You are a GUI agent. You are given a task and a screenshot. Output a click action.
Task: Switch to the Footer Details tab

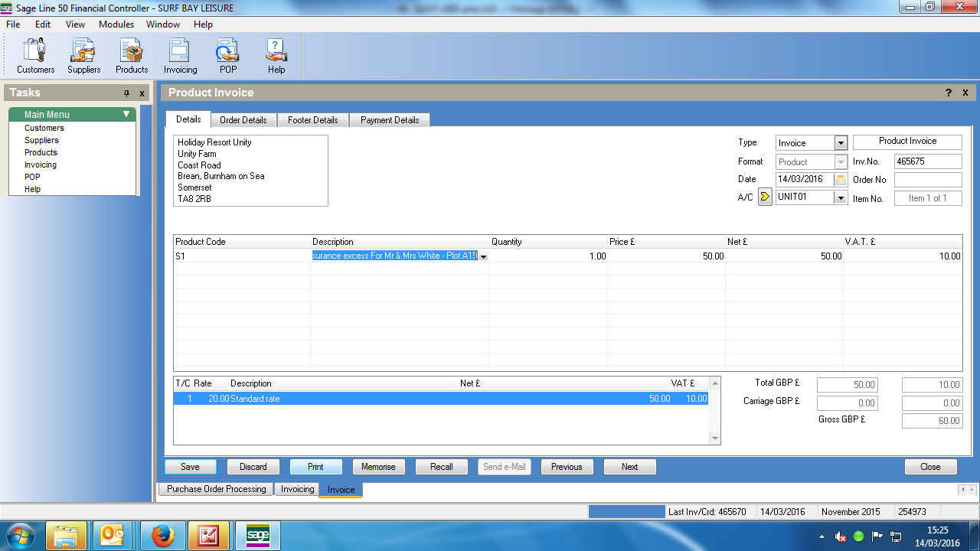(x=313, y=120)
